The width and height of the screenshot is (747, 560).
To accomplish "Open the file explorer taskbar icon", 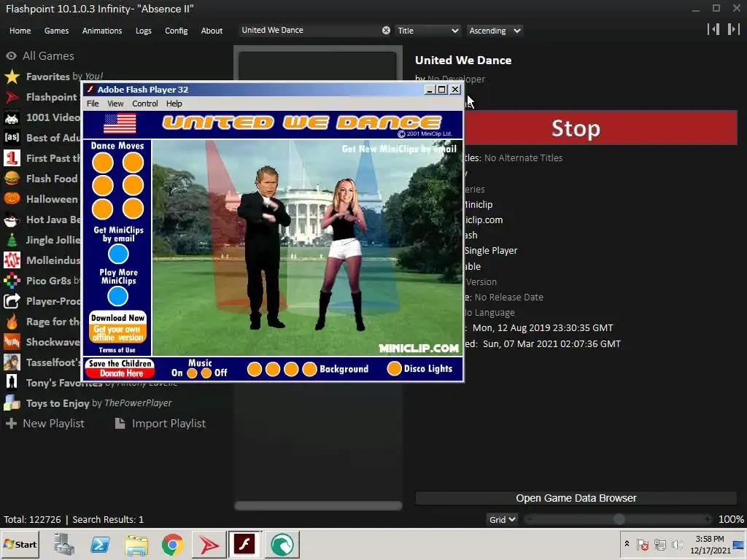I will (x=136, y=544).
